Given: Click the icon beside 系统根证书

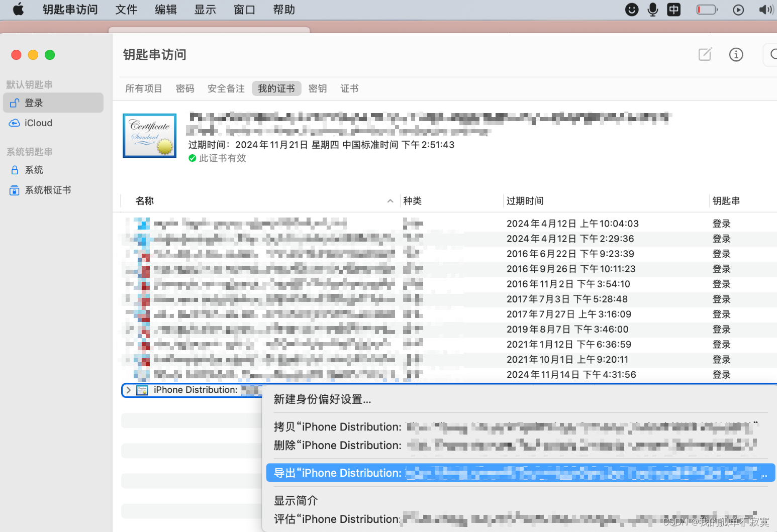Looking at the screenshot, I should coord(15,190).
